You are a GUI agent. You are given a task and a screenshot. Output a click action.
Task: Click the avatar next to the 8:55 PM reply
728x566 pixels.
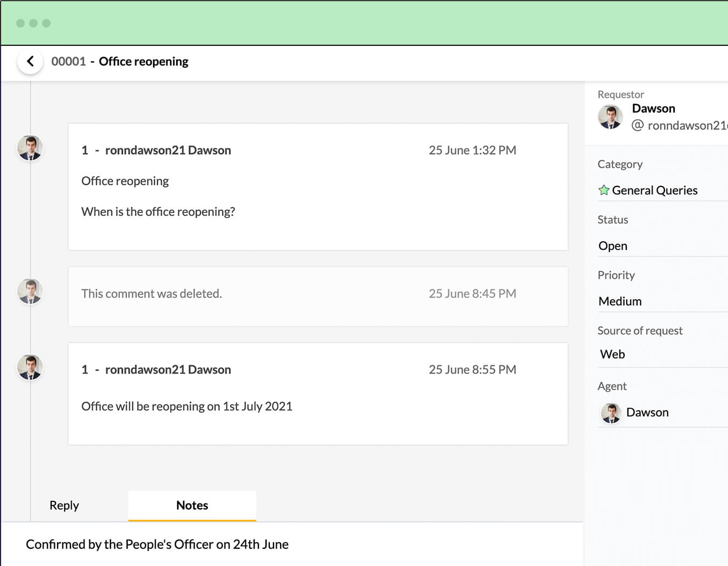point(30,367)
